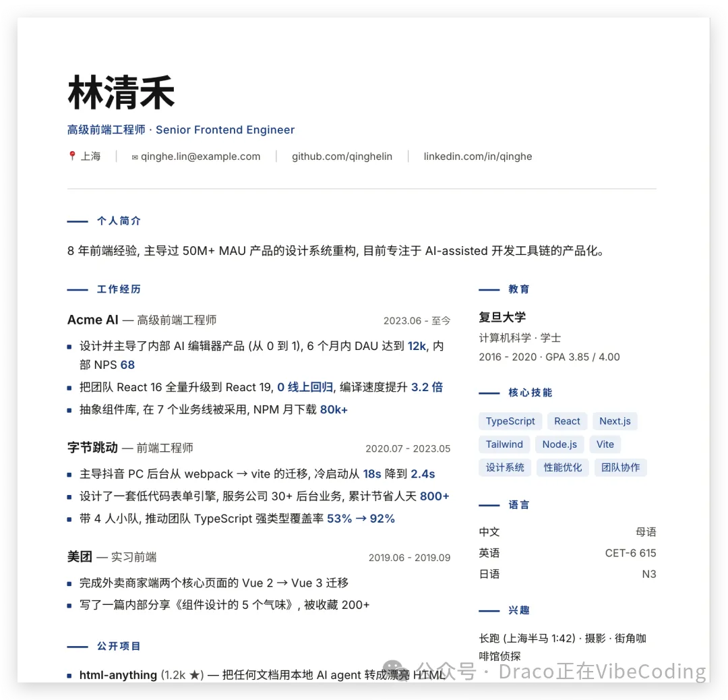The width and height of the screenshot is (728, 700).
Task: Select the 个人简介 section heading
Action: [119, 221]
